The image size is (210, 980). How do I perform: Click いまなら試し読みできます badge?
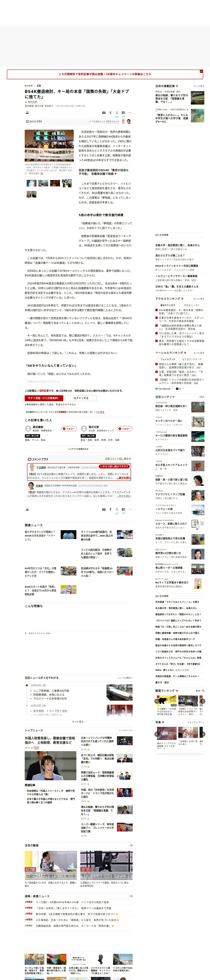pos(114,466)
